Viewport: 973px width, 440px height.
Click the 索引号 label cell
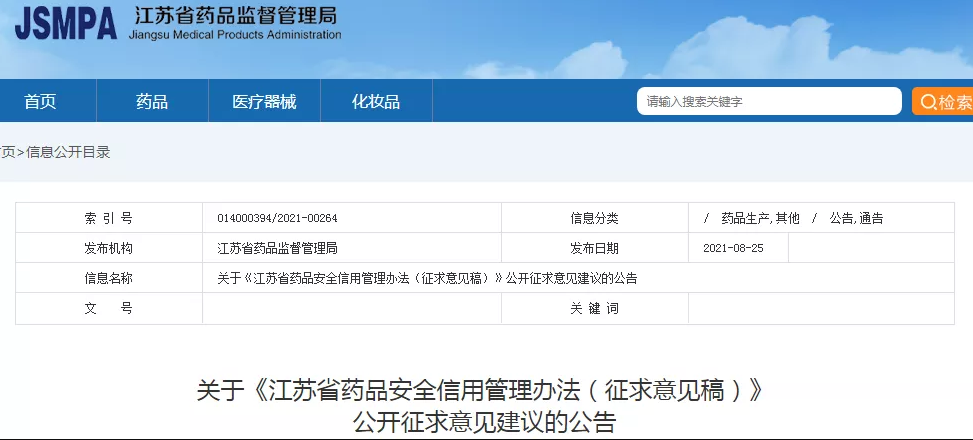[x=109, y=218]
